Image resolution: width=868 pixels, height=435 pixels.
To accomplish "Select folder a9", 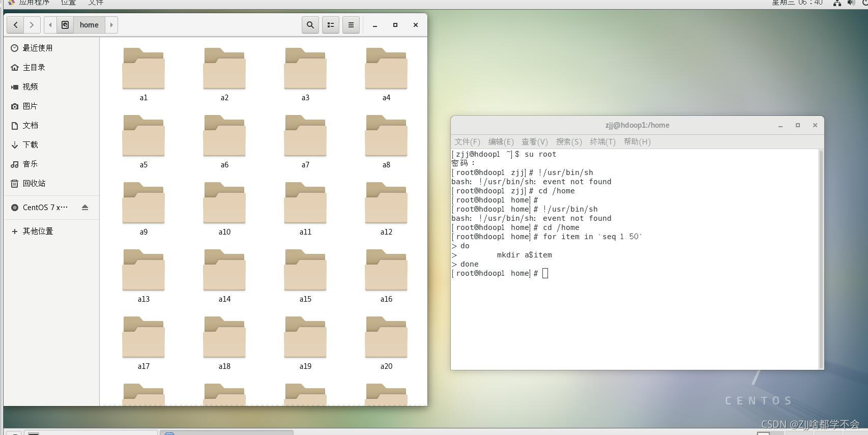I will coord(143,209).
